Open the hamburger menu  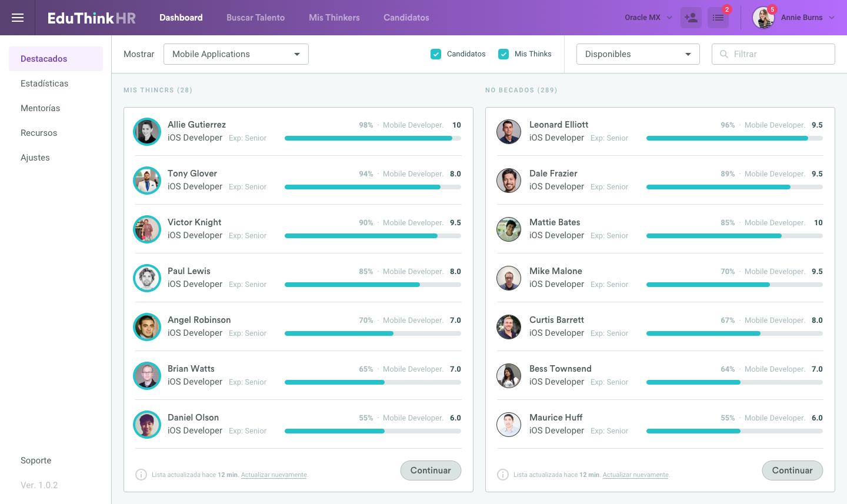[x=18, y=18]
